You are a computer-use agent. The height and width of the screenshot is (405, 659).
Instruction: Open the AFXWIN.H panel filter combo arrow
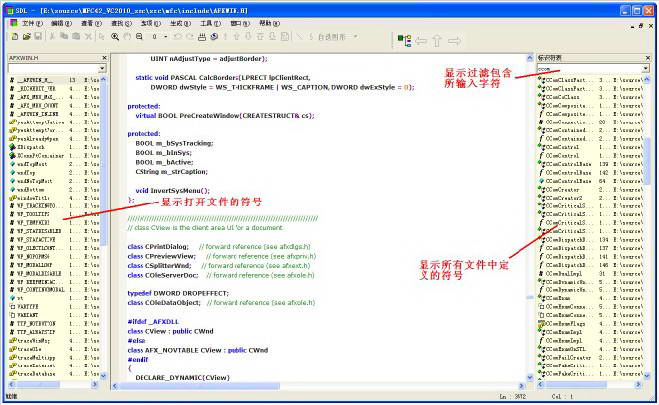click(x=103, y=68)
